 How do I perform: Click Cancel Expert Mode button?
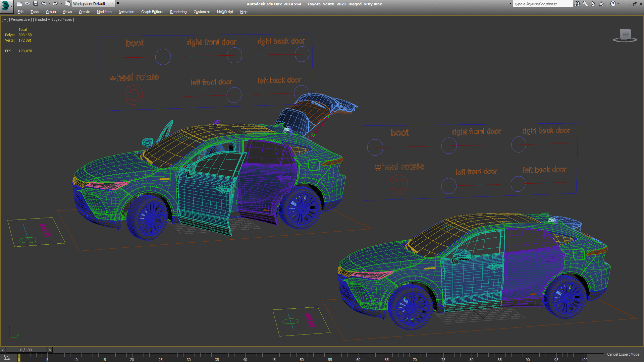click(x=623, y=354)
